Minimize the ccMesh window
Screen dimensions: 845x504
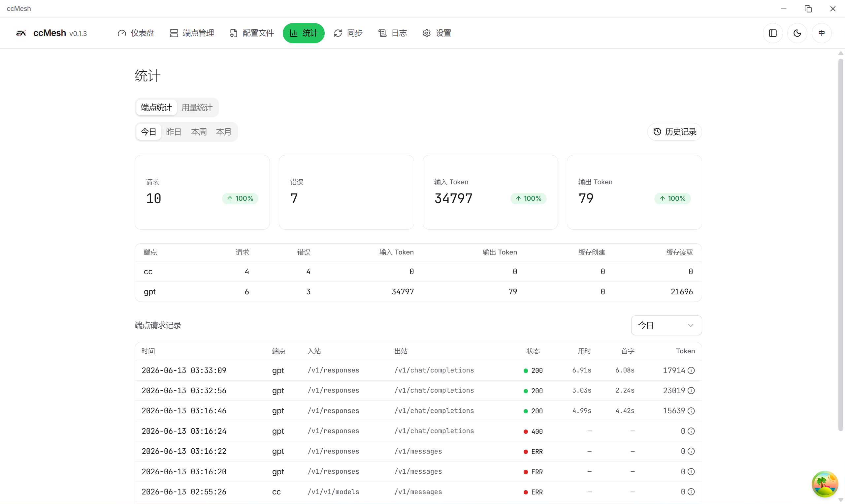pos(784,9)
